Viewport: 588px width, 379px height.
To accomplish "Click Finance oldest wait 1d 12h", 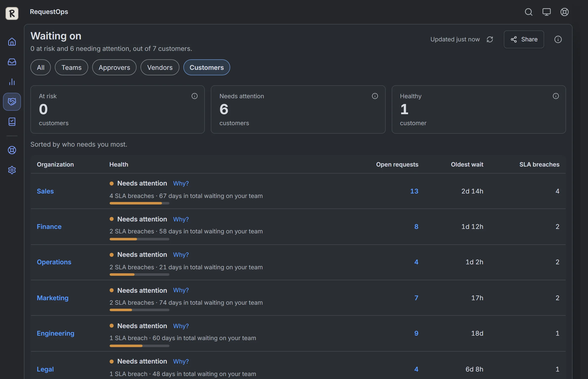I will point(472,227).
